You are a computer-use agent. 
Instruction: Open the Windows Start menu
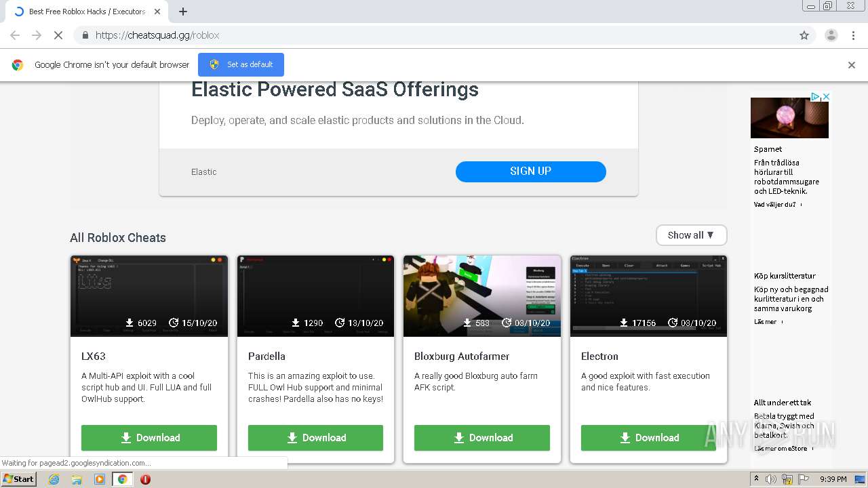pos(18,479)
